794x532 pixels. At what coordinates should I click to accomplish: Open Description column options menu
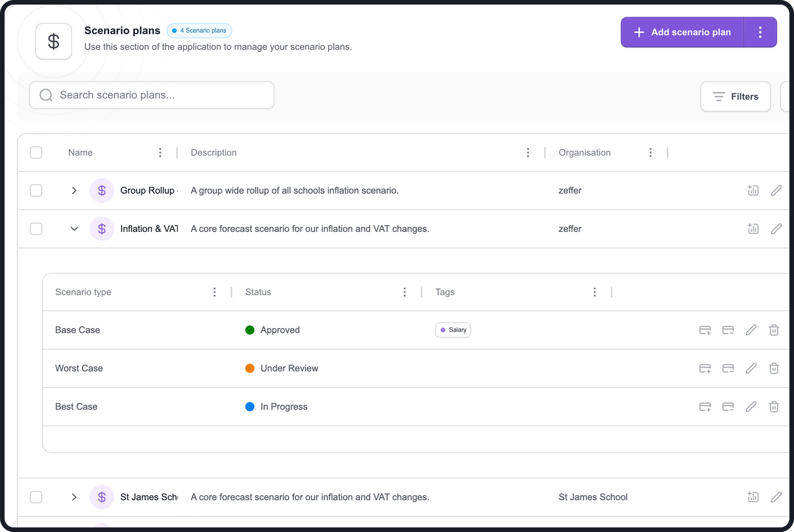[x=528, y=153]
